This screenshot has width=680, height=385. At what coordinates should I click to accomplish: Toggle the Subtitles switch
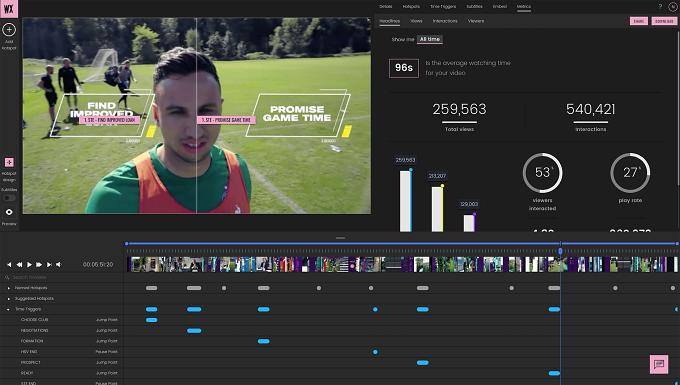click(9, 198)
